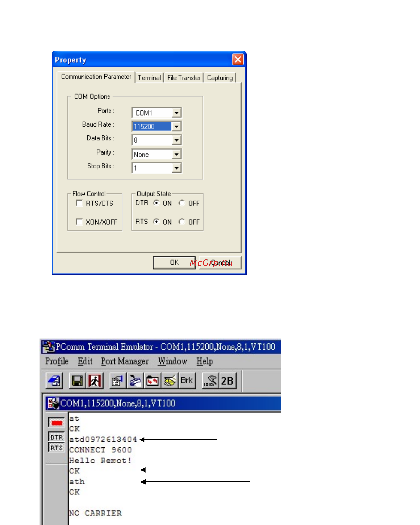Click the atd0972613404 line in terminal
Image resolution: width=420 pixels, height=525 pixels.
pos(103,439)
